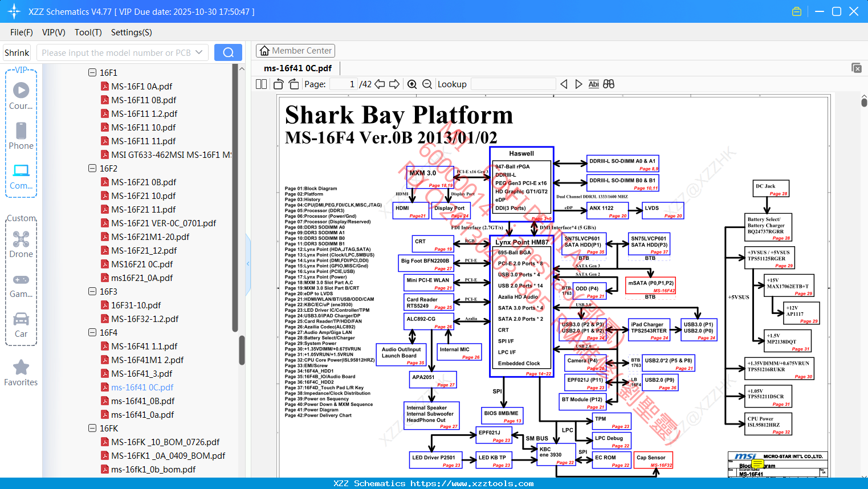Open MS-16F41M1 2.pdf
The height and width of the screenshot is (489, 868).
point(148,360)
